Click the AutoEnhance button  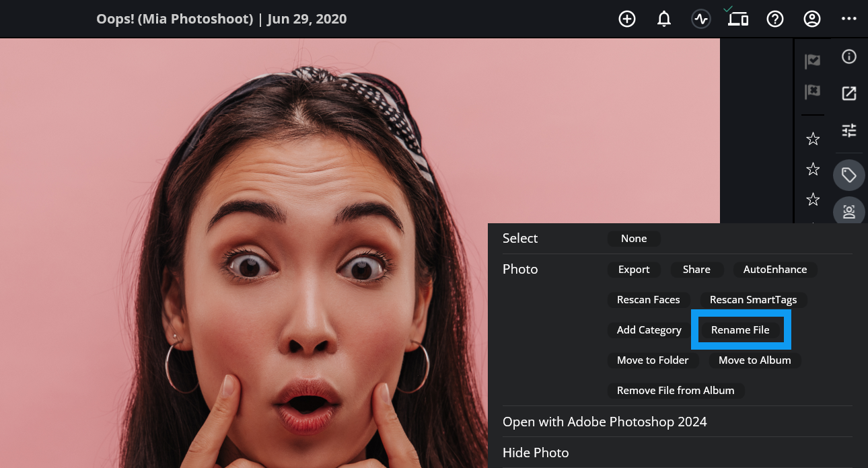[x=774, y=269]
